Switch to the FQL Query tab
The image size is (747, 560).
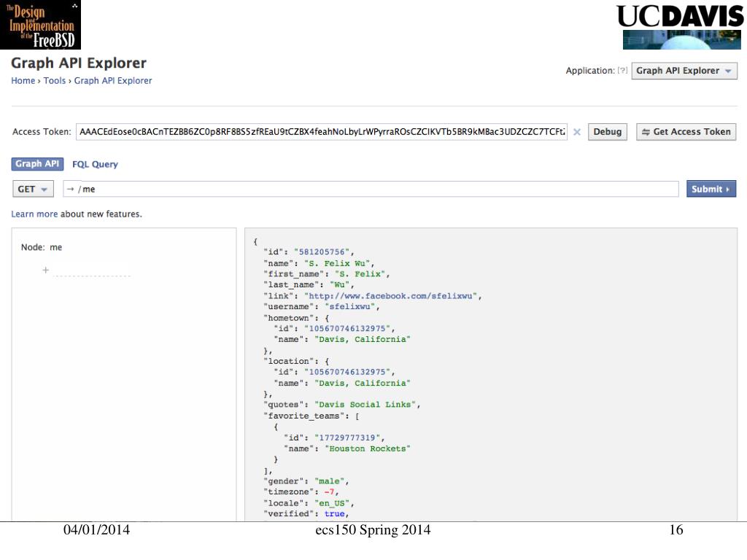95,164
